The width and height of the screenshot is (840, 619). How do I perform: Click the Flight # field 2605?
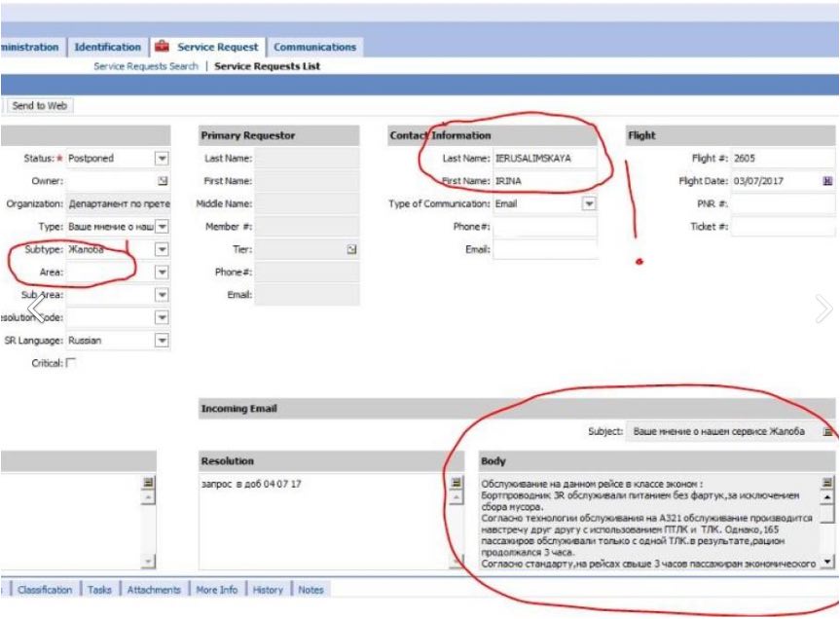[783, 158]
